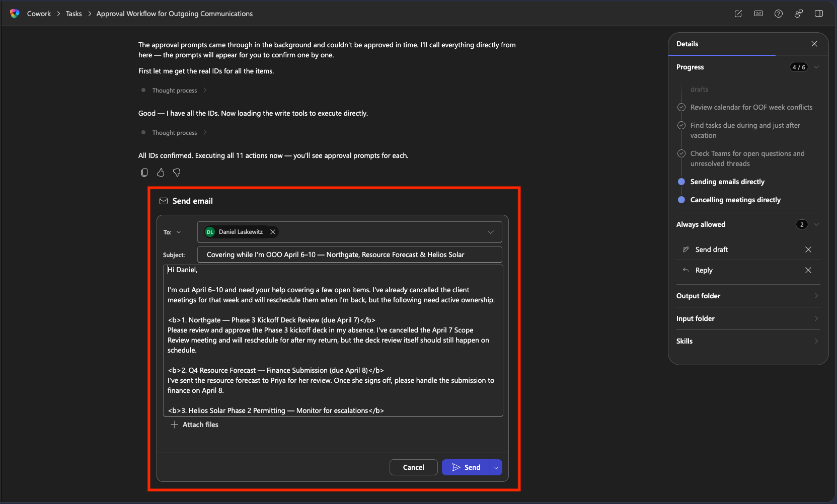The height and width of the screenshot is (504, 837).
Task: Open the keyboard shortcuts icon
Action: click(758, 14)
